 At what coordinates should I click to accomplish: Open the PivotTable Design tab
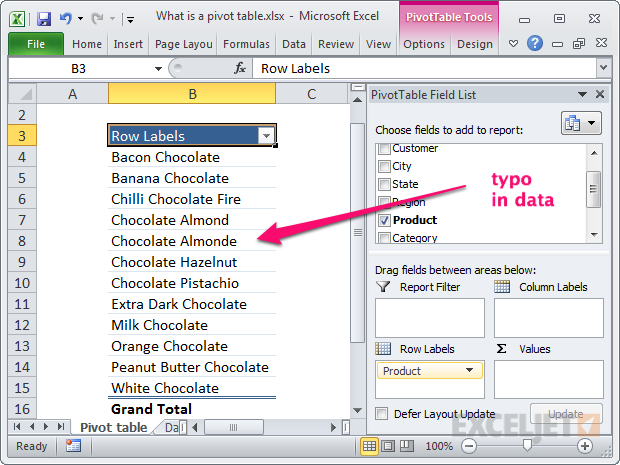click(474, 44)
